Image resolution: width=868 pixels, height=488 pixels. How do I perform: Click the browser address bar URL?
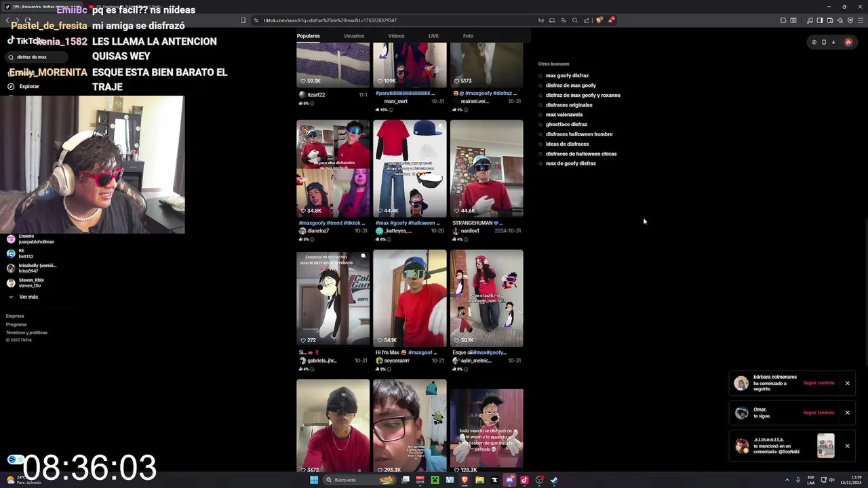point(330,20)
